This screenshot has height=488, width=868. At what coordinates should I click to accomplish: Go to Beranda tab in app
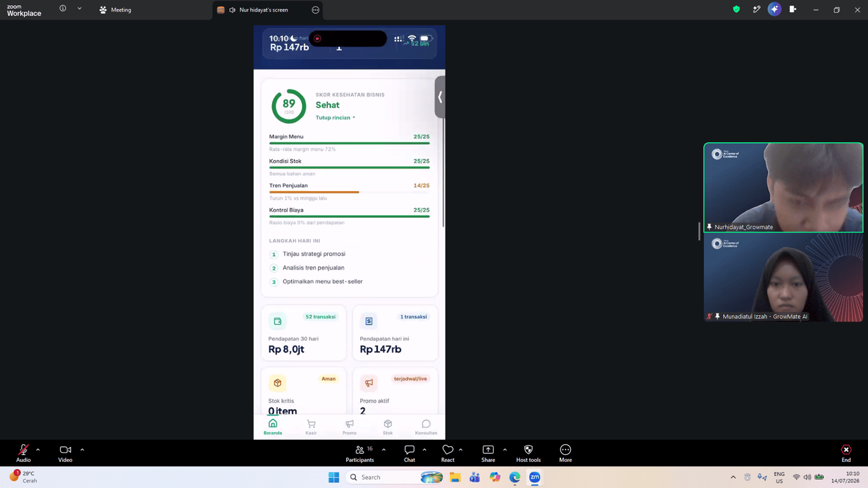click(x=273, y=427)
